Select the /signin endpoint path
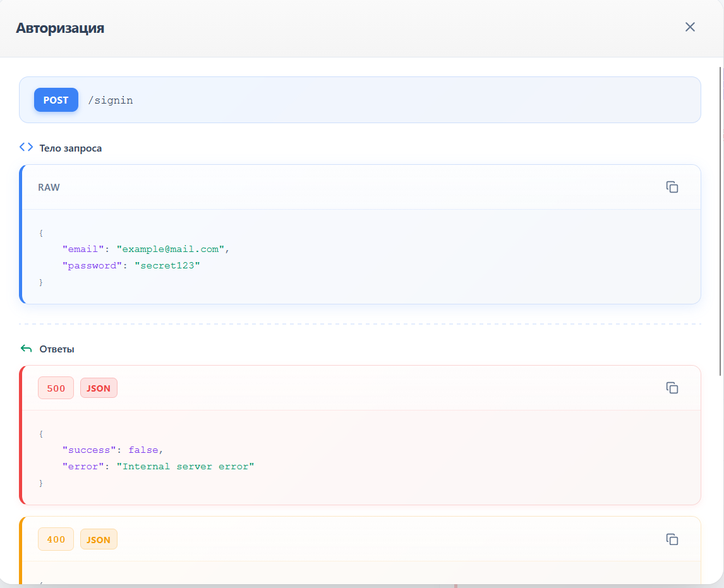 (111, 100)
